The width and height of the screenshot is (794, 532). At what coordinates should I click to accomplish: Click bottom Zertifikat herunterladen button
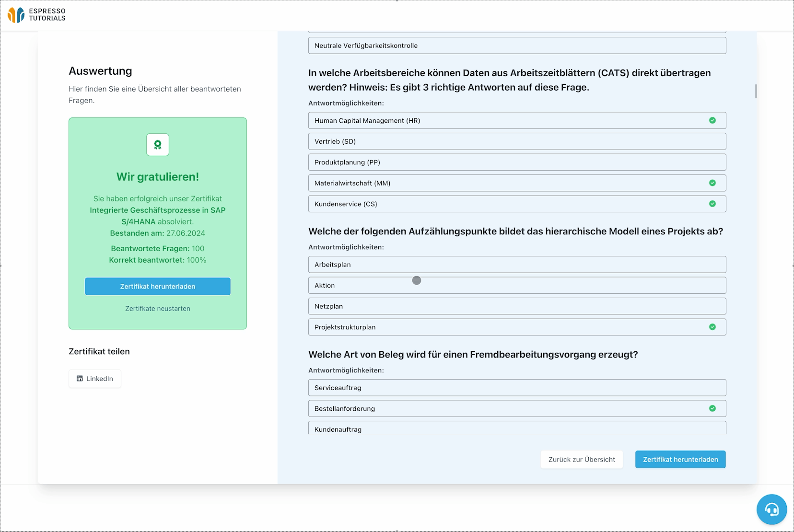click(680, 459)
